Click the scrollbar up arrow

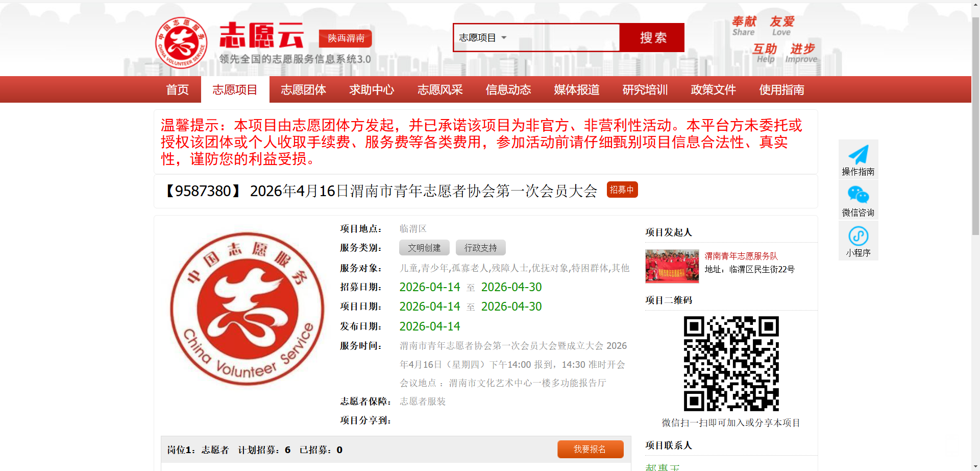tap(975, 4)
